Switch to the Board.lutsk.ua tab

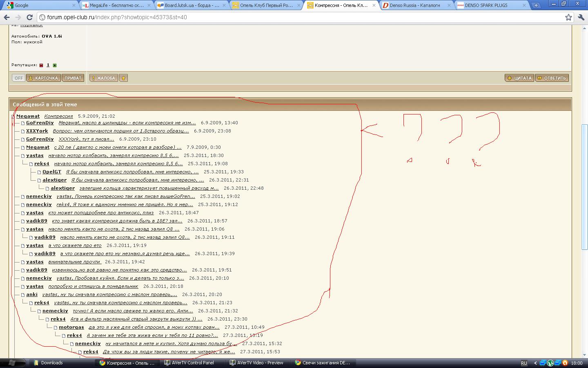point(192,5)
